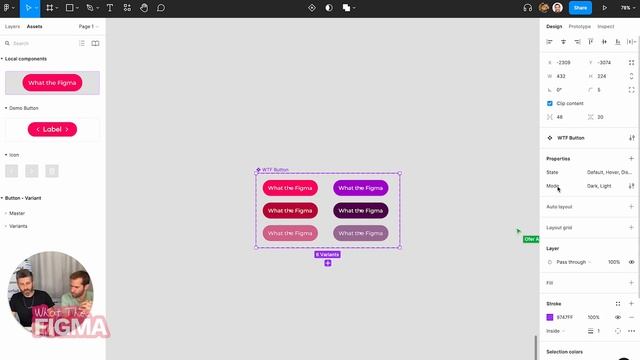Switch to the Layers tab
The height and width of the screenshot is (360, 640).
pos(12,27)
